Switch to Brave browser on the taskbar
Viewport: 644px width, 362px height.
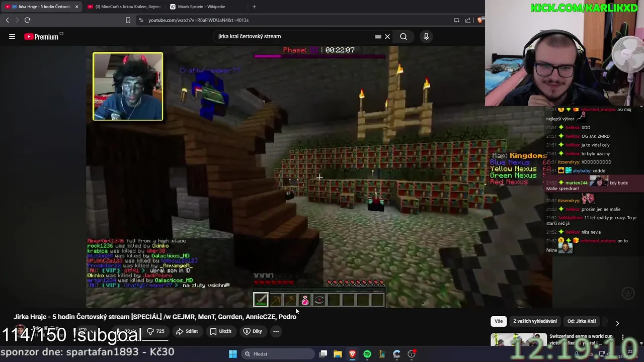352,354
